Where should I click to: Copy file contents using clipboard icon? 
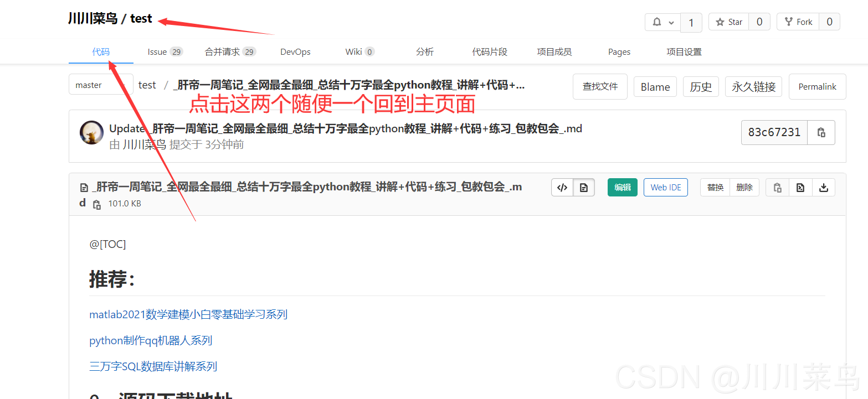coord(777,188)
